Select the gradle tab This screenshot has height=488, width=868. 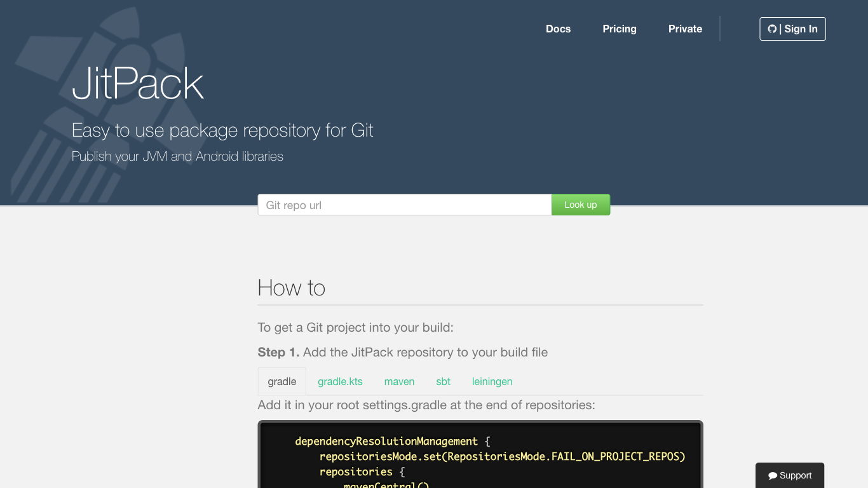282,381
